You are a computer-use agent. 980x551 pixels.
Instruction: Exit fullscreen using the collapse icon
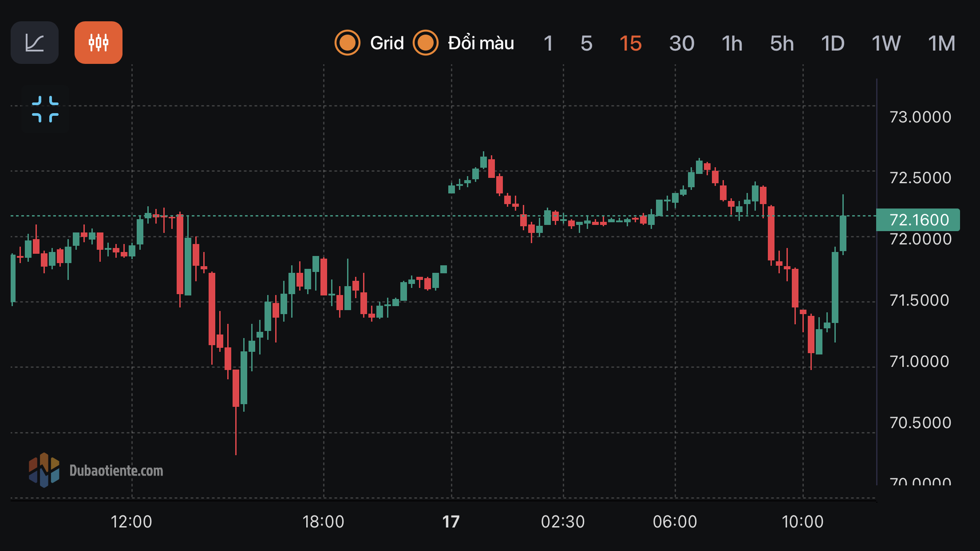click(45, 109)
